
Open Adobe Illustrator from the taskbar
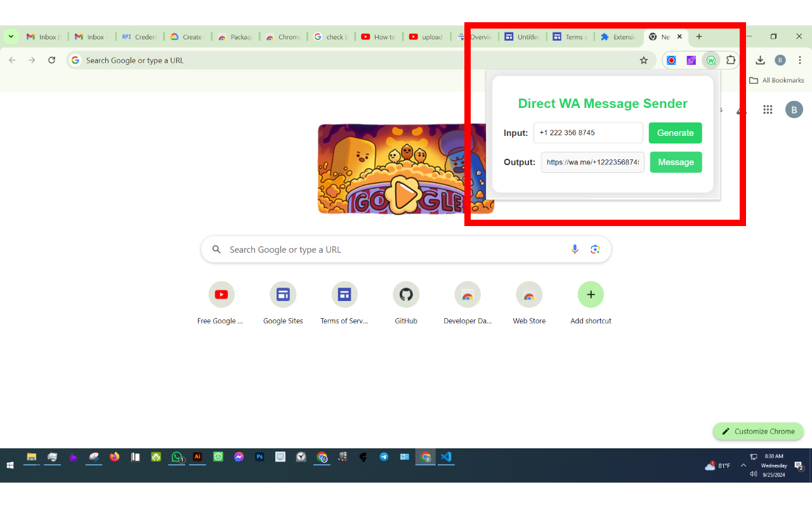coord(197,457)
